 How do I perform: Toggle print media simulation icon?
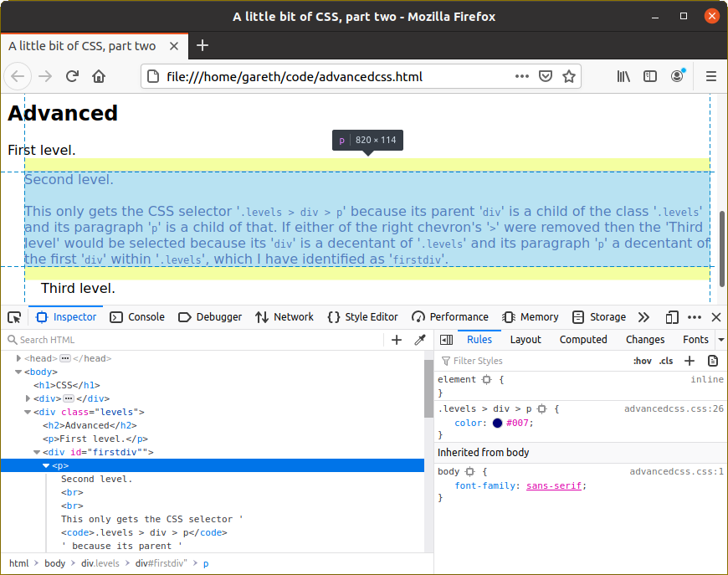click(x=713, y=361)
